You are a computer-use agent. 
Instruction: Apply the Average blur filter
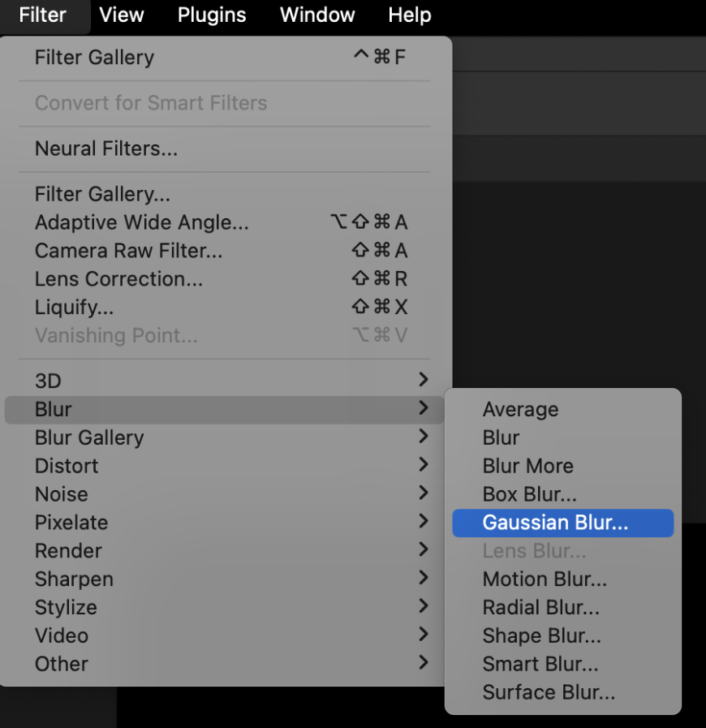[520, 410]
